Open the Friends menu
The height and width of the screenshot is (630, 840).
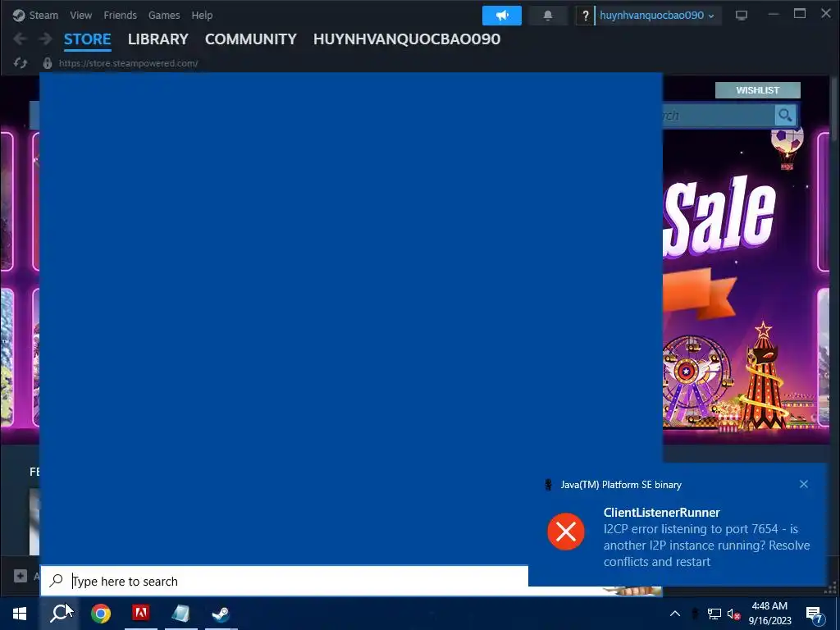(x=120, y=15)
